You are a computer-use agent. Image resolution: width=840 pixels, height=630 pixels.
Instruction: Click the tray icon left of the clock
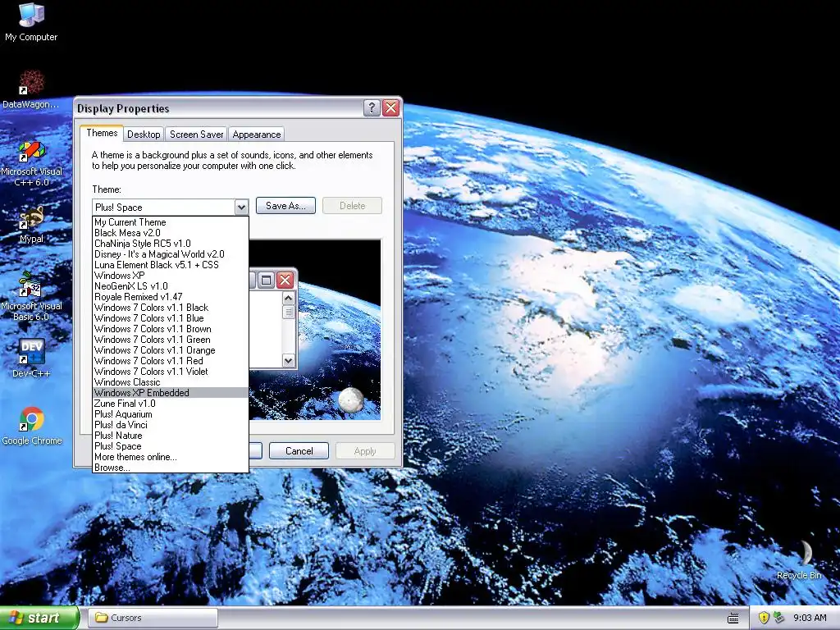778,618
